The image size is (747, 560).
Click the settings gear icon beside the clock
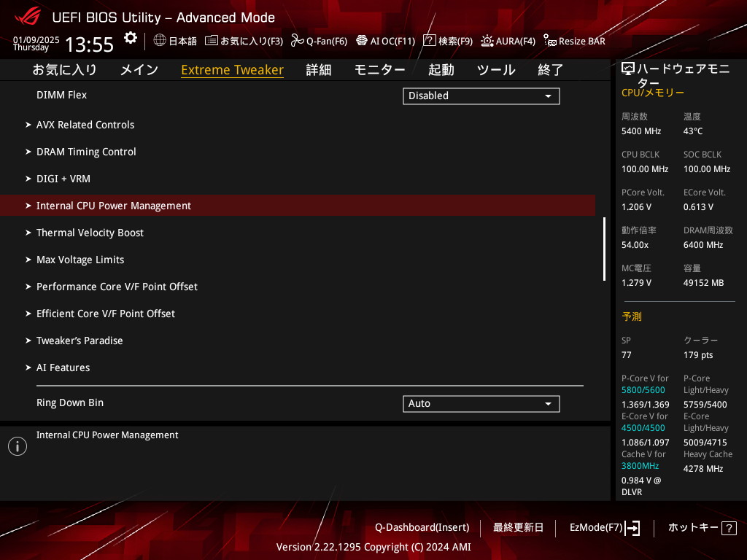[x=130, y=38]
